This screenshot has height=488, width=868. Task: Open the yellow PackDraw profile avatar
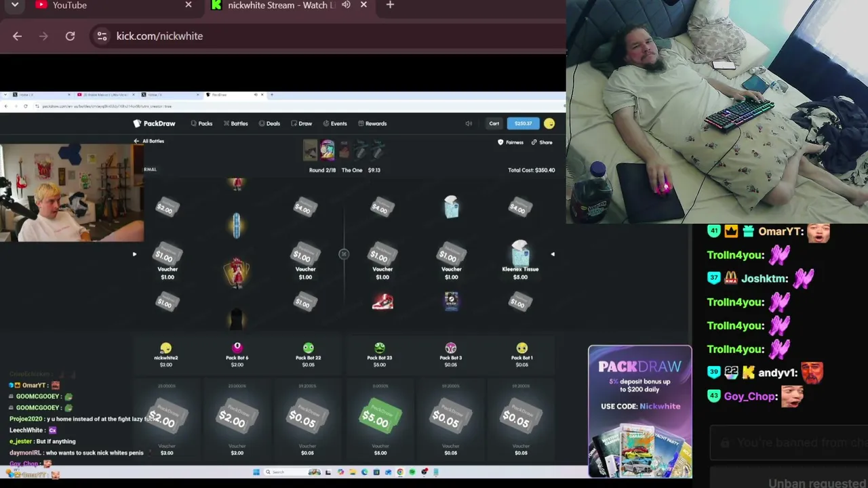click(549, 123)
